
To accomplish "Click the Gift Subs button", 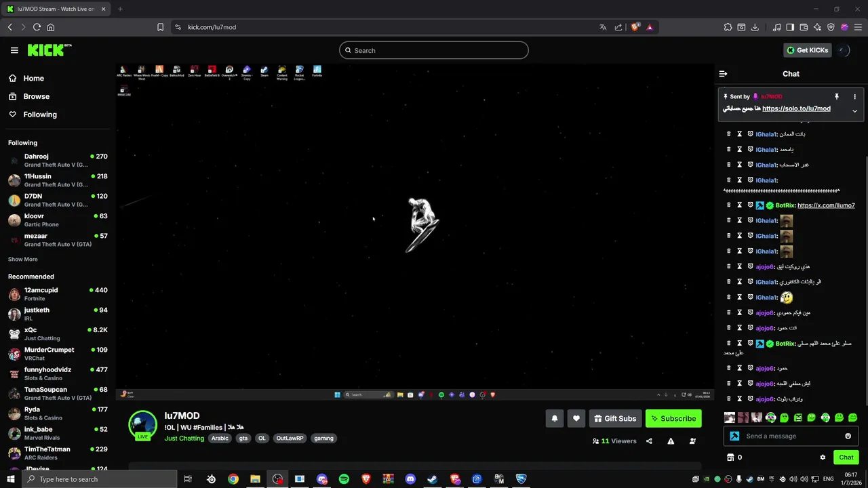I will (x=615, y=418).
